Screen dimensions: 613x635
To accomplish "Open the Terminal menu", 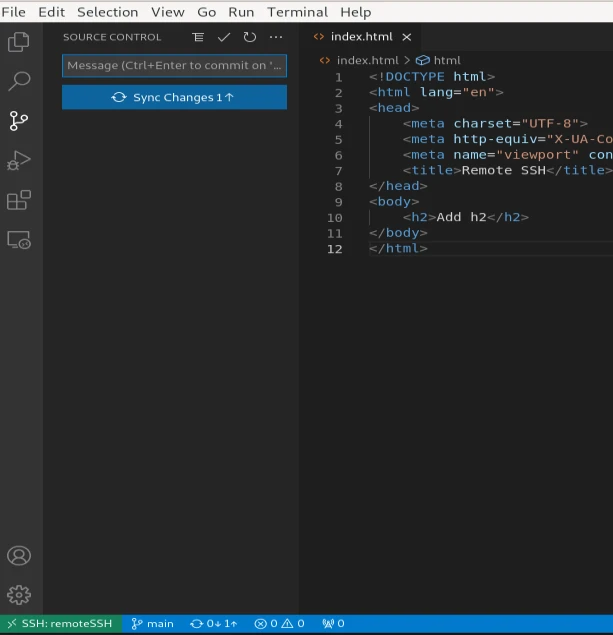I will point(297,12).
